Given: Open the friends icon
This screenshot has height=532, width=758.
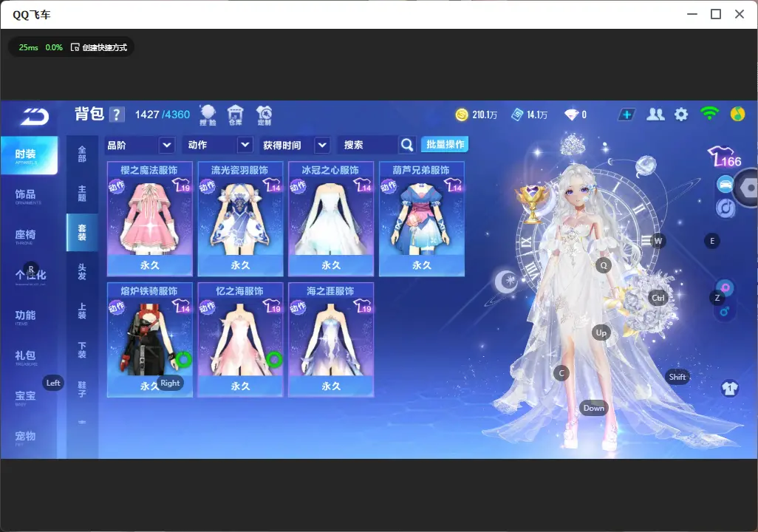Looking at the screenshot, I should (x=655, y=115).
